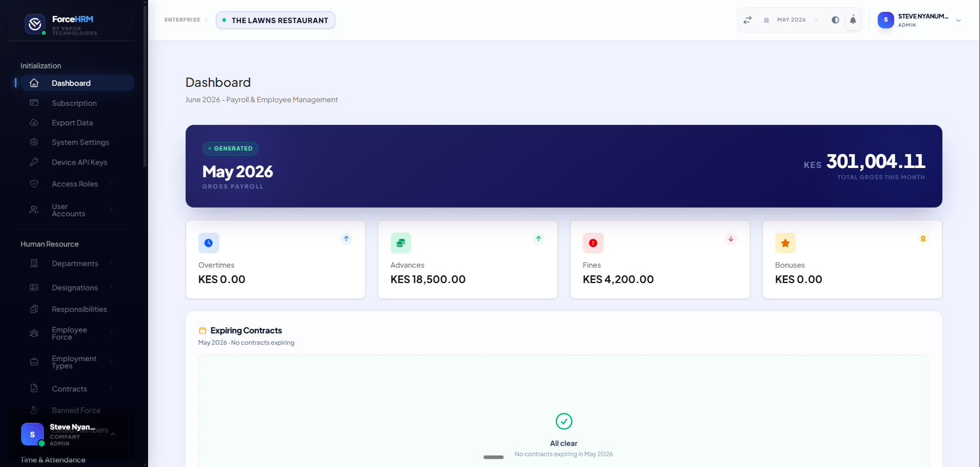This screenshot has width=980, height=467.
Task: Click the Bonuses star icon
Action: click(x=785, y=243)
